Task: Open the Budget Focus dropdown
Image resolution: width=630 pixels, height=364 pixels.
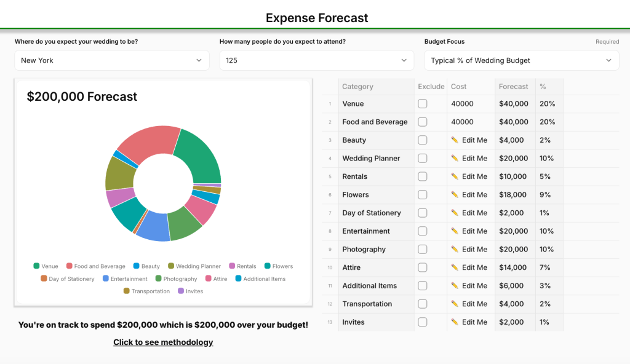Action: pyautogui.click(x=521, y=60)
